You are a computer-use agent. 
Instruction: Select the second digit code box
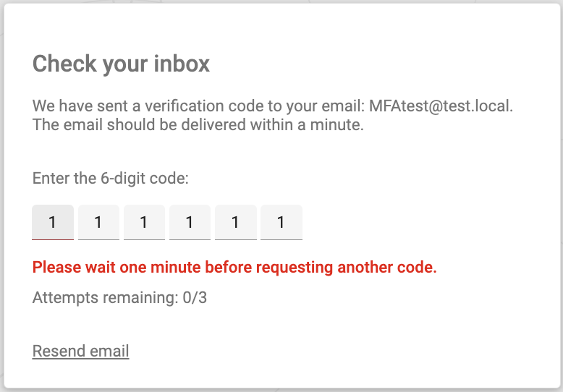coord(98,223)
